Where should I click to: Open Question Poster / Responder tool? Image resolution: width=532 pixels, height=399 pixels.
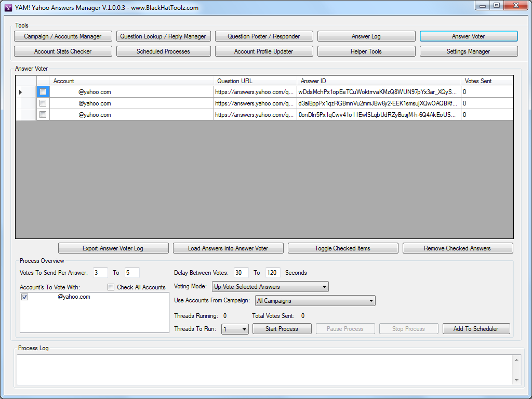(263, 36)
